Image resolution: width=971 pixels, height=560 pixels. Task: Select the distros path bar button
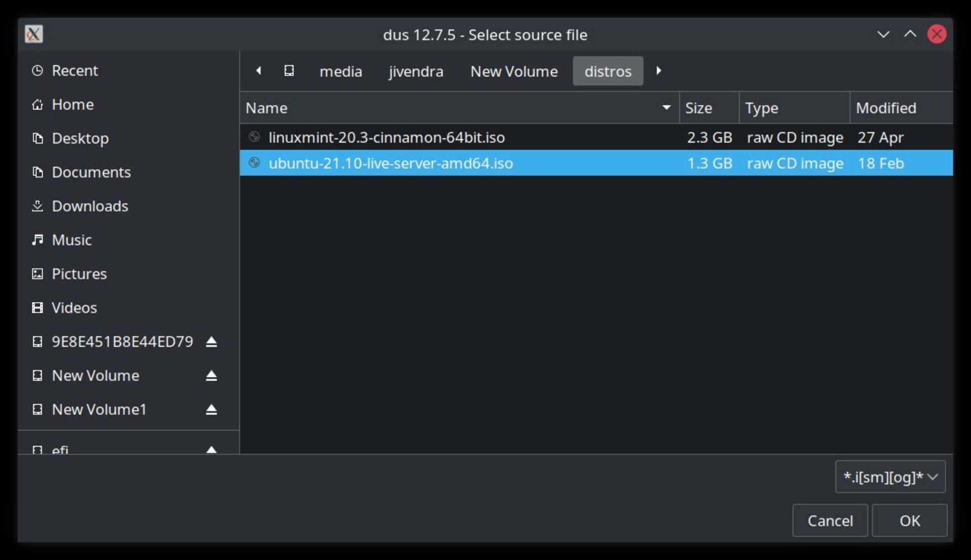pyautogui.click(x=608, y=71)
